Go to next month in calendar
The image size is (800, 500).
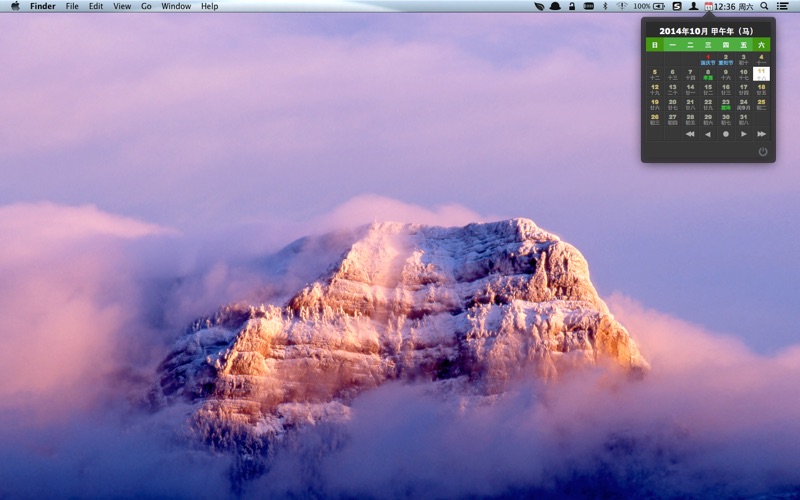[x=743, y=134]
